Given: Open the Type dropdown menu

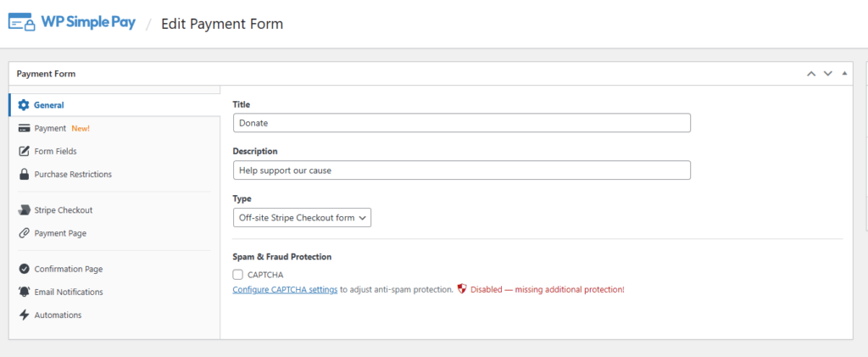Looking at the screenshot, I should [x=302, y=218].
